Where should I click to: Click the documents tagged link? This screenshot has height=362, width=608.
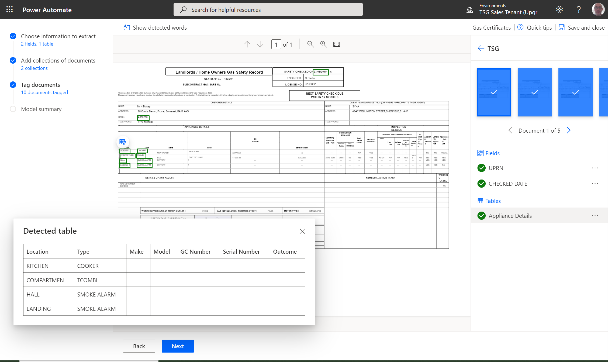(x=45, y=92)
